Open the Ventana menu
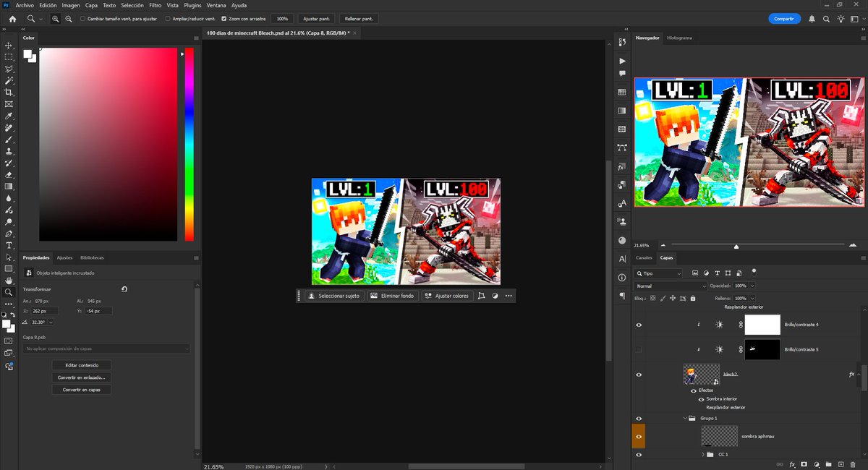The height and width of the screenshot is (470, 868). pos(216,5)
